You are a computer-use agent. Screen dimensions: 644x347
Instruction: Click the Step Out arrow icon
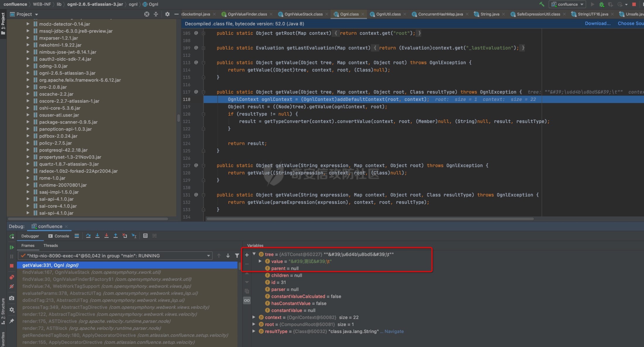pyautogui.click(x=116, y=236)
